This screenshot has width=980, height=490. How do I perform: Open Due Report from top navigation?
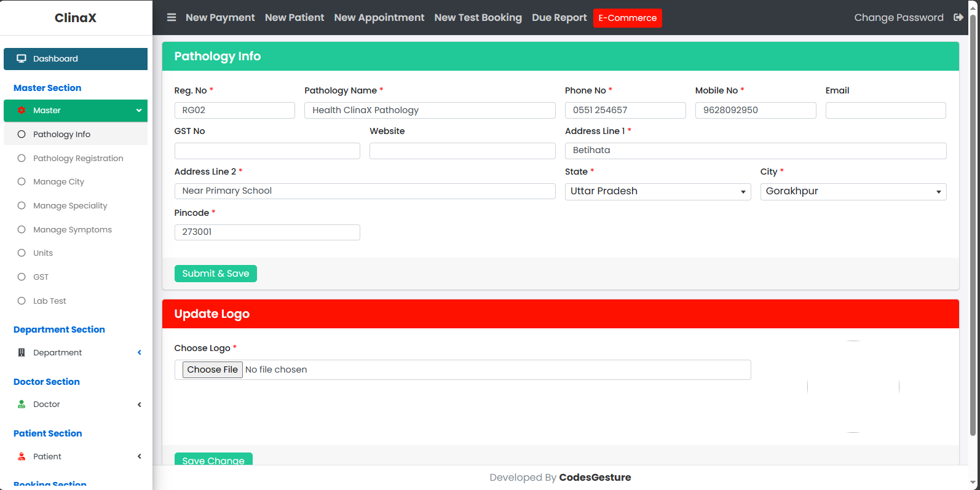(x=559, y=18)
